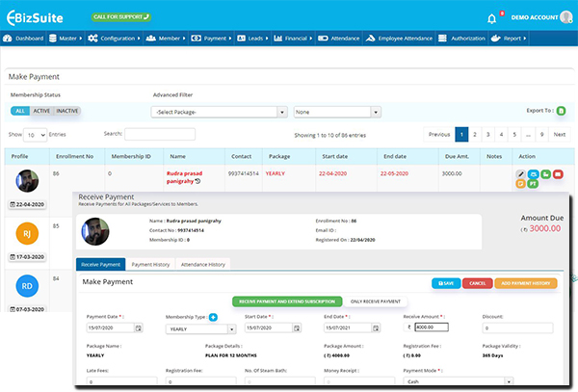578x392 pixels.
Task: Choose Receive Payment and Extend Subscription option
Action: [287, 301]
